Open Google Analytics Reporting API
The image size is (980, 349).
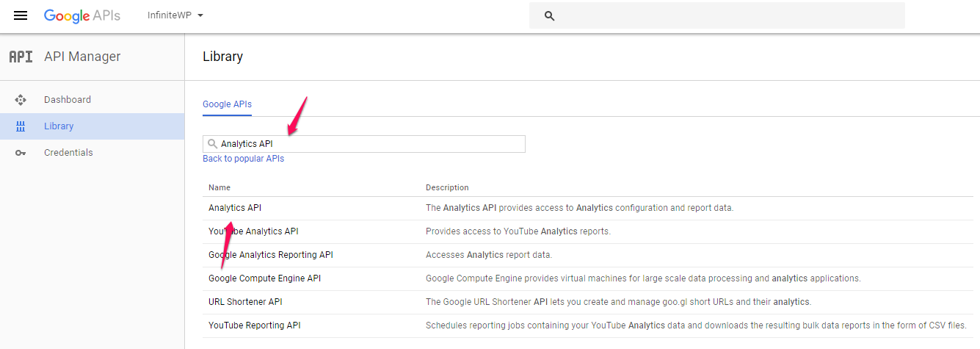point(271,255)
